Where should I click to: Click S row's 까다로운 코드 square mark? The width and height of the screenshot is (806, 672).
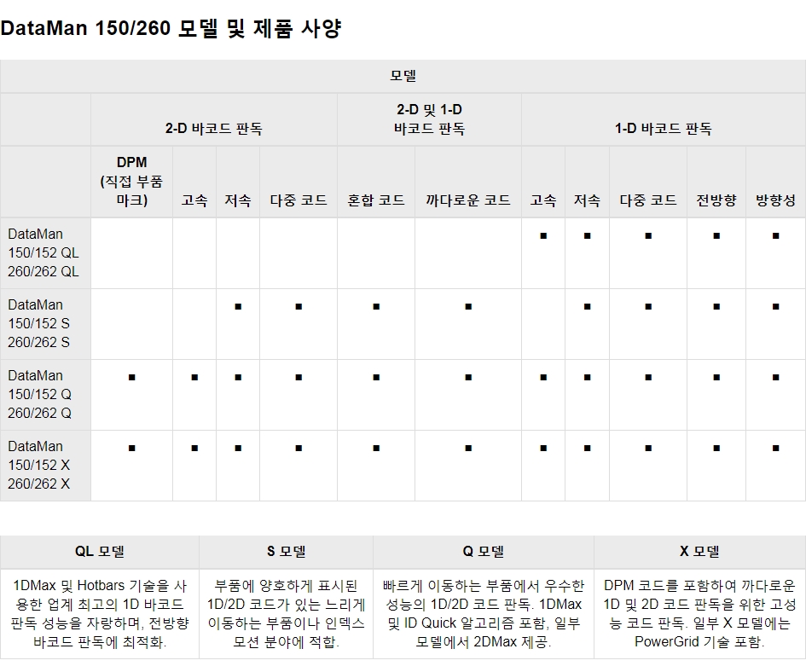pos(468,307)
